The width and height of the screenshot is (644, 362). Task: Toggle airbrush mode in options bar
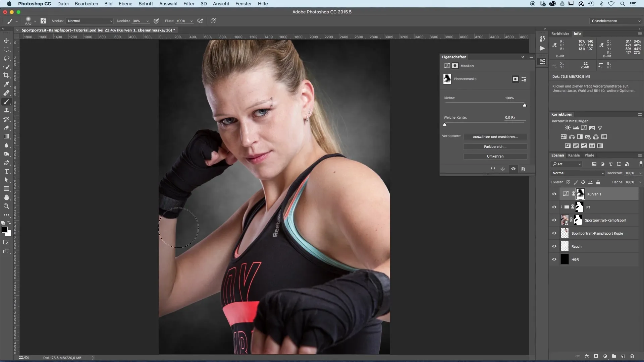(x=200, y=21)
